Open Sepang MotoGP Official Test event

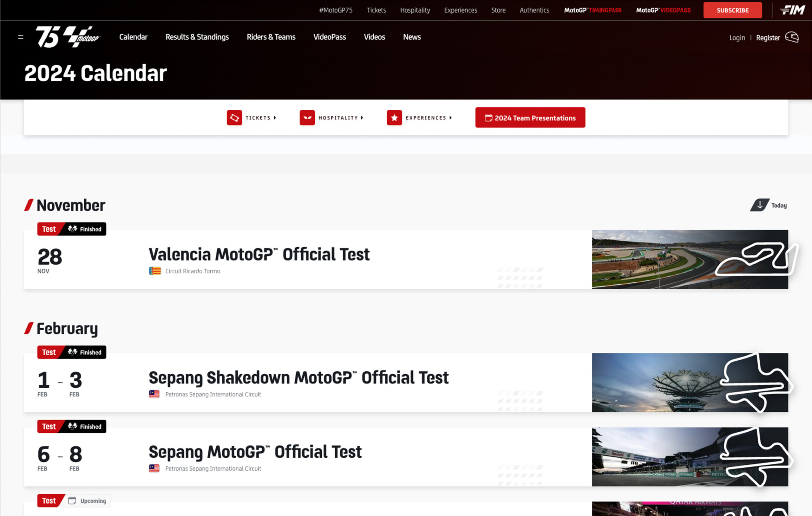pos(255,452)
